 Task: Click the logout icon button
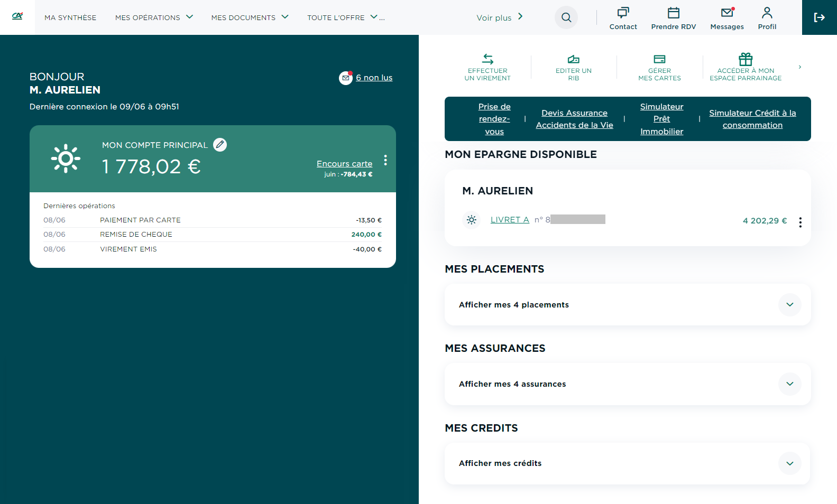click(x=819, y=17)
